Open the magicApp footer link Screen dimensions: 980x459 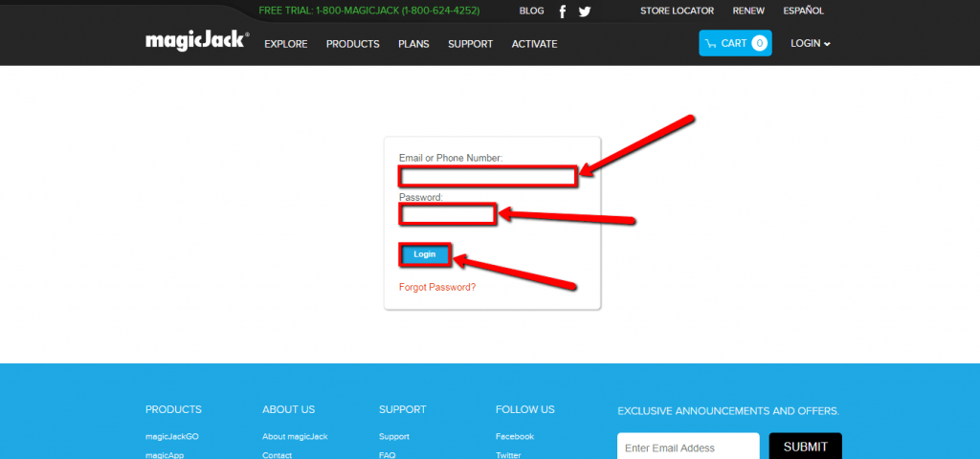[165, 454]
